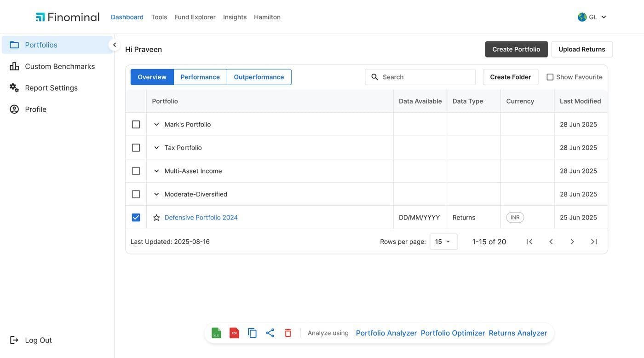Go to the first page
The width and height of the screenshot is (644, 358).
tap(529, 242)
